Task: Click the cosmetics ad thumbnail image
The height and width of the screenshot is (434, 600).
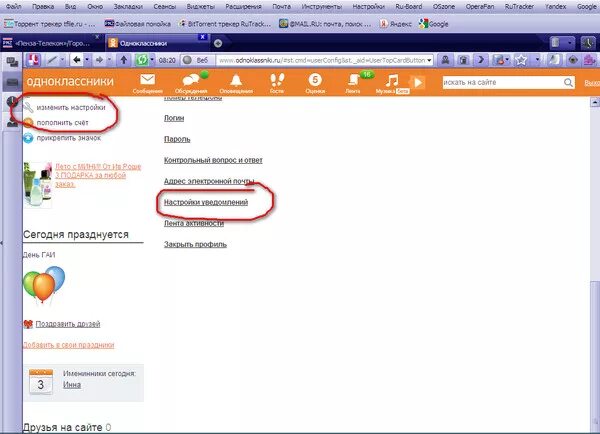Action: pos(38,184)
